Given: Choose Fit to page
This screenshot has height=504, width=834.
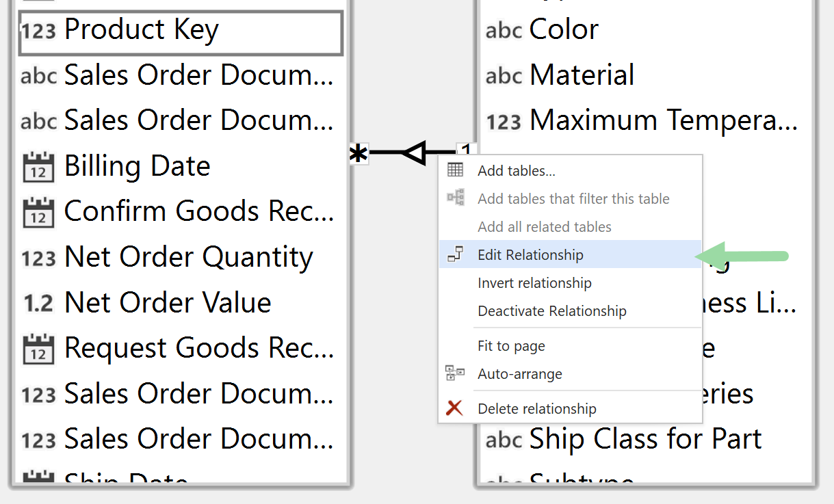Looking at the screenshot, I should point(510,346).
